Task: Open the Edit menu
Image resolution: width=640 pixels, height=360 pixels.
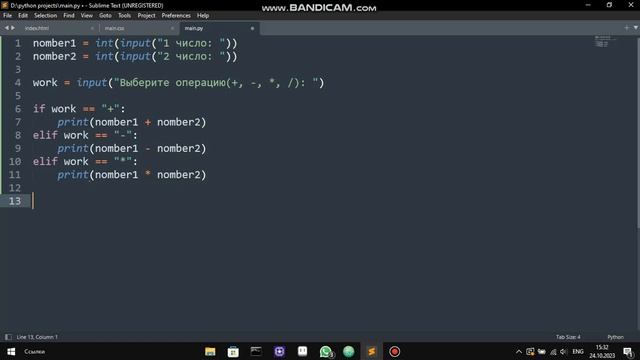Action: 23,16
